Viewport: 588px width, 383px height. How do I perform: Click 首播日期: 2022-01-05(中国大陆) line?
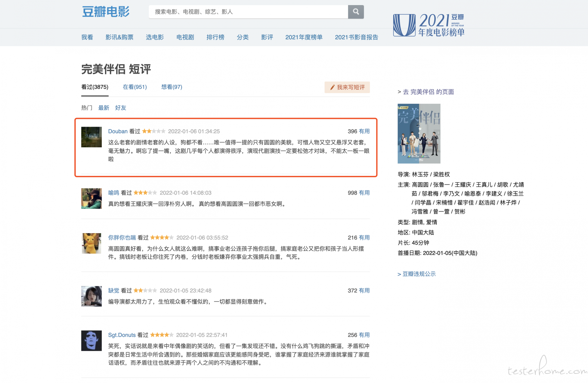(x=437, y=253)
